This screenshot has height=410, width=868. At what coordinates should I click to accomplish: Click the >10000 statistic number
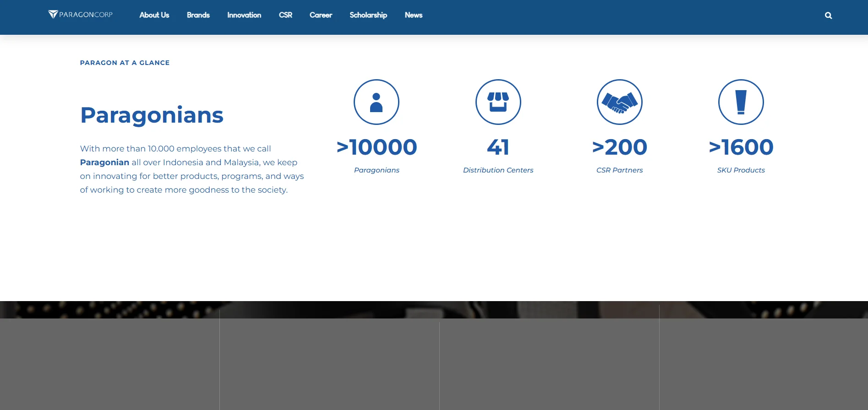click(377, 147)
